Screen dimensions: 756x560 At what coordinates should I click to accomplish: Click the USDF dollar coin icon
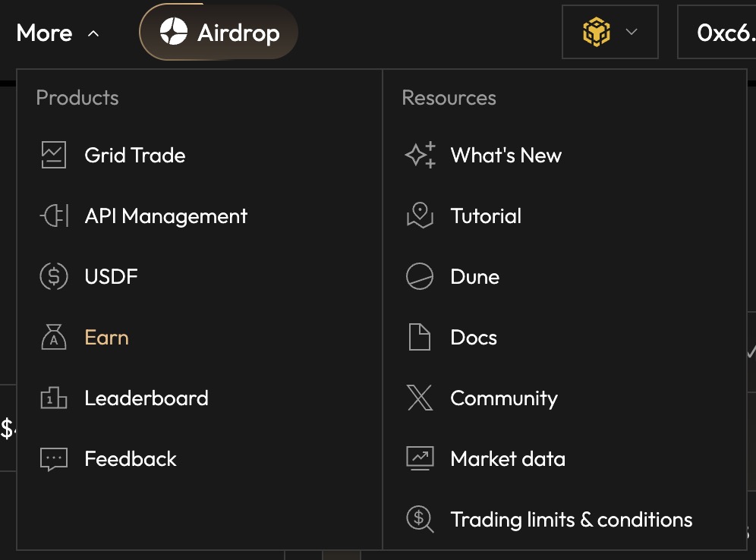coord(53,277)
